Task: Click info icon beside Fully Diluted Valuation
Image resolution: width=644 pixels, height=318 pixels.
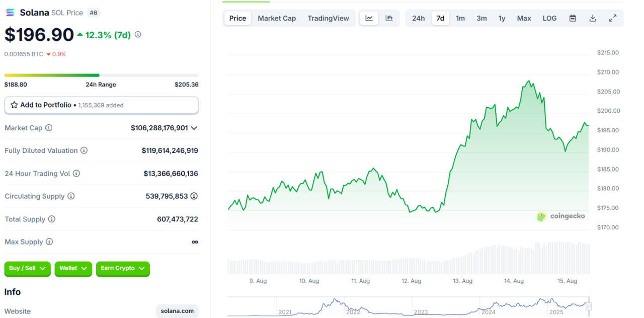Action: (84, 150)
